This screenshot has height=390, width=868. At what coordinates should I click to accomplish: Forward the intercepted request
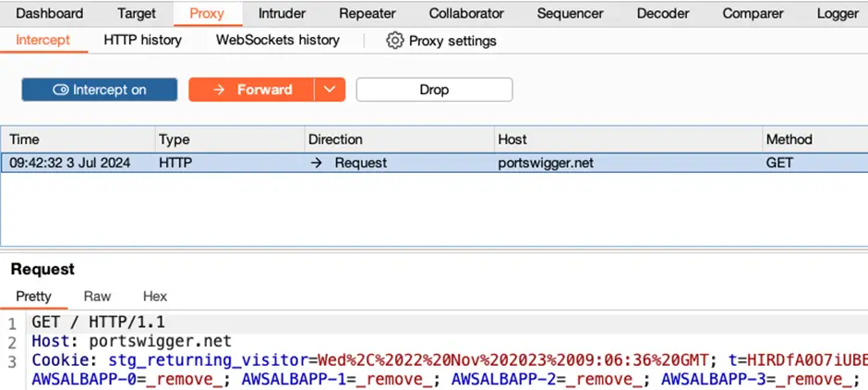click(252, 90)
